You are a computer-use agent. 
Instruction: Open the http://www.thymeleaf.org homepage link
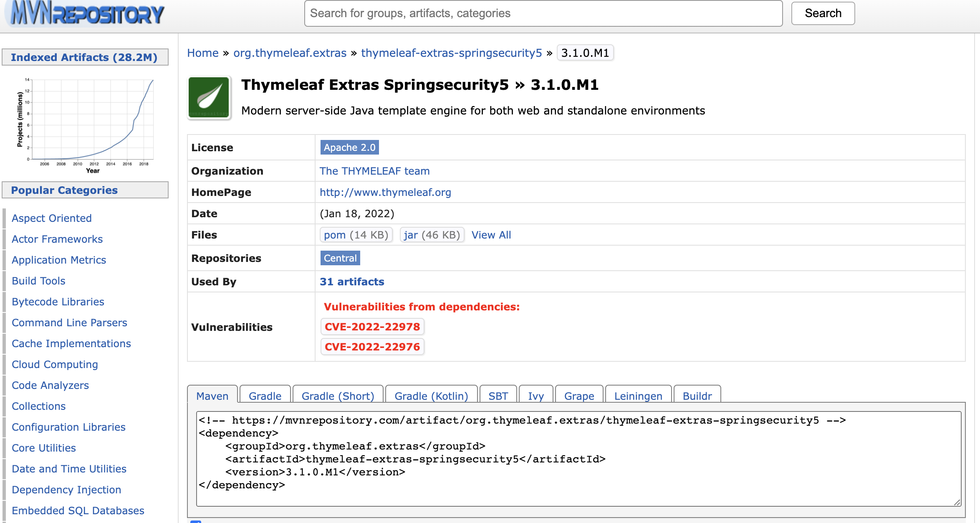[385, 192]
